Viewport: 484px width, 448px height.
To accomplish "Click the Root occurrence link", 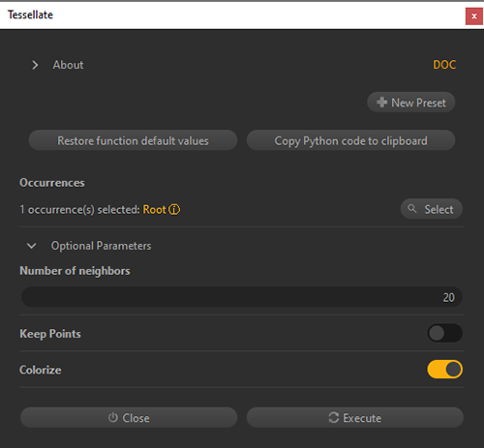I will 154,210.
